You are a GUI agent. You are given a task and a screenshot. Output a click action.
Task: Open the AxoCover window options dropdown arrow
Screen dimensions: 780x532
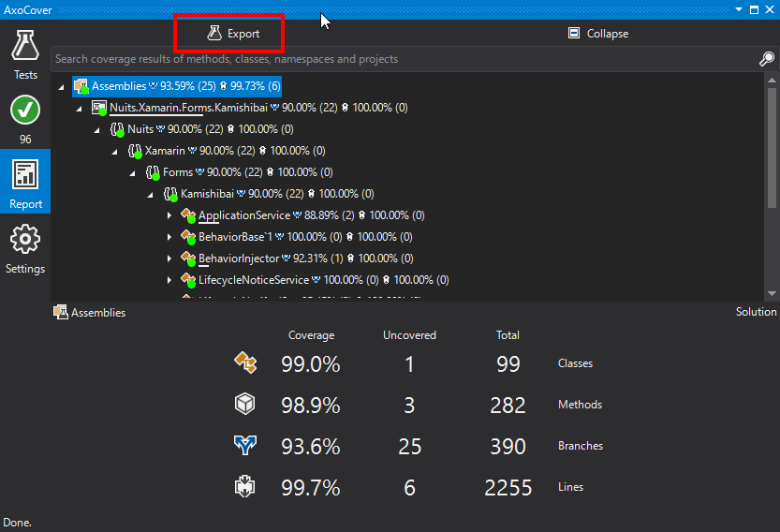(739, 9)
